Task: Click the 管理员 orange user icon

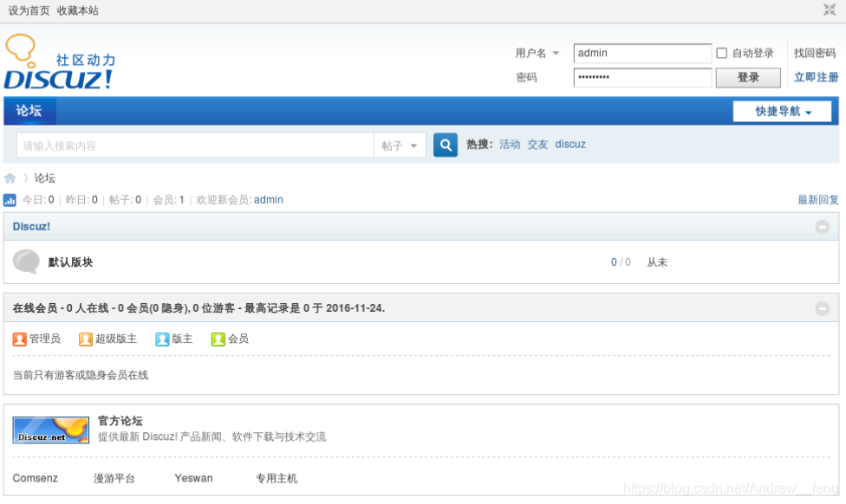Action: pos(19,339)
